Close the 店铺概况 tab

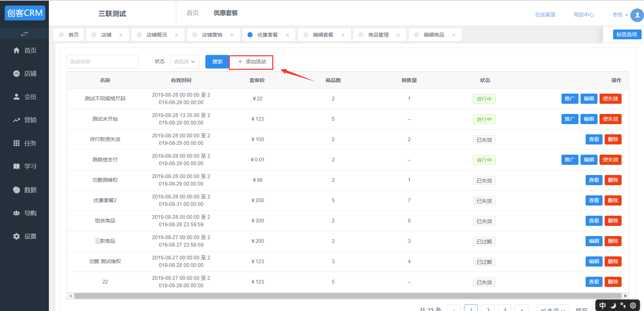(x=177, y=35)
